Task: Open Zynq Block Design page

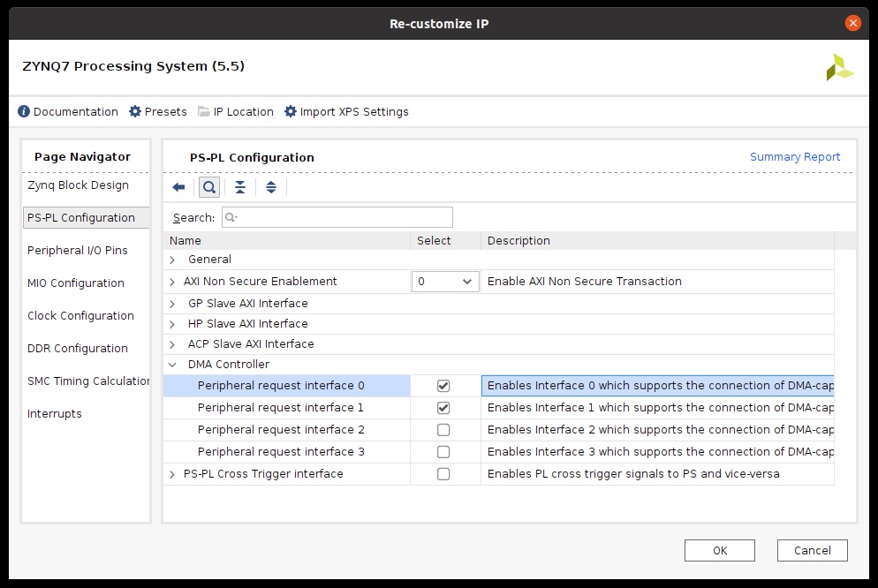Action: pyautogui.click(x=78, y=185)
